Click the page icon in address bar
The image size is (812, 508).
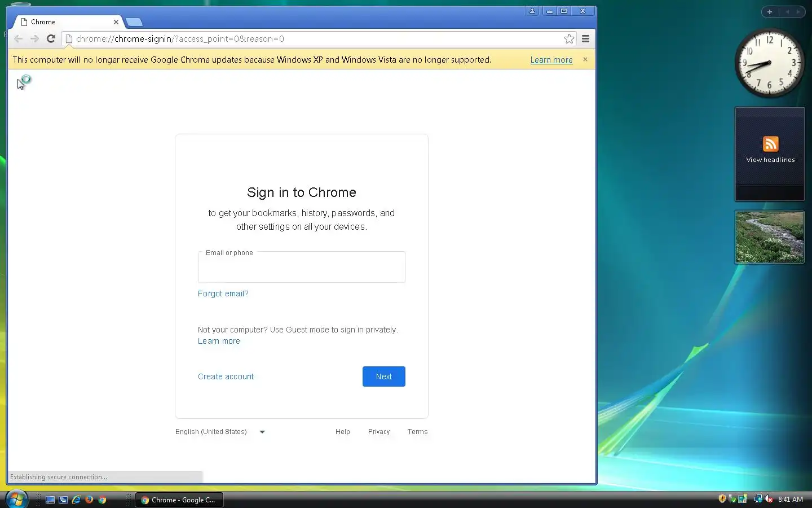[69, 38]
